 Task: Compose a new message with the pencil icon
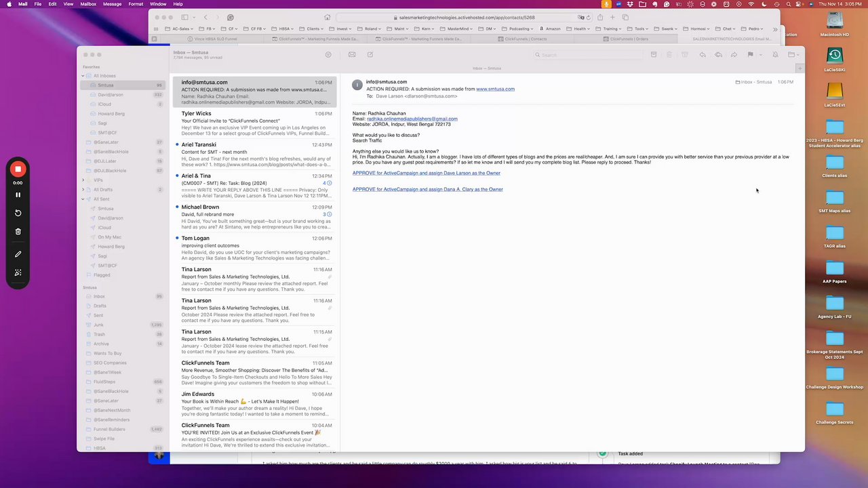[370, 54]
